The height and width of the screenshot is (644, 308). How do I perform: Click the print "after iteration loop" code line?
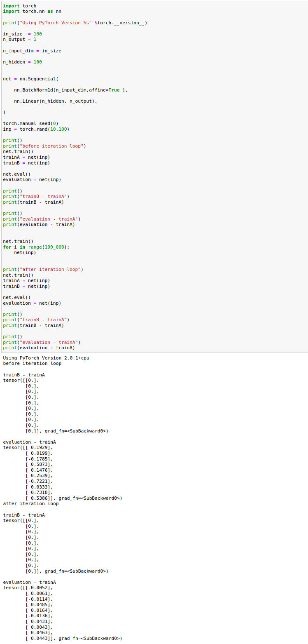43,269
